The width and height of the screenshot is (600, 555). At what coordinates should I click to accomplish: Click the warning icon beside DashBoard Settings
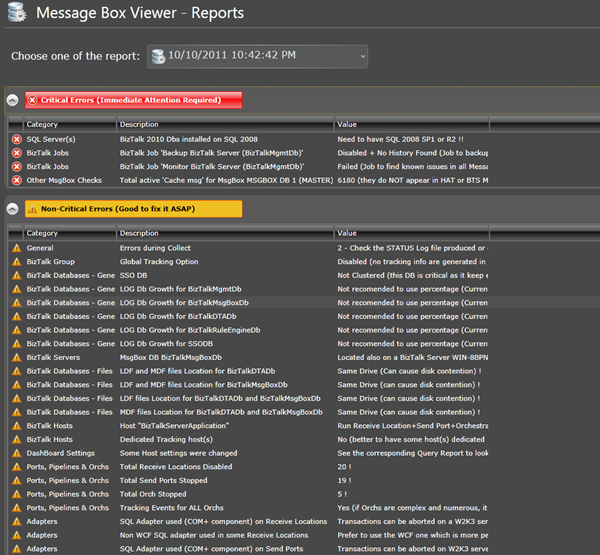(x=16, y=453)
